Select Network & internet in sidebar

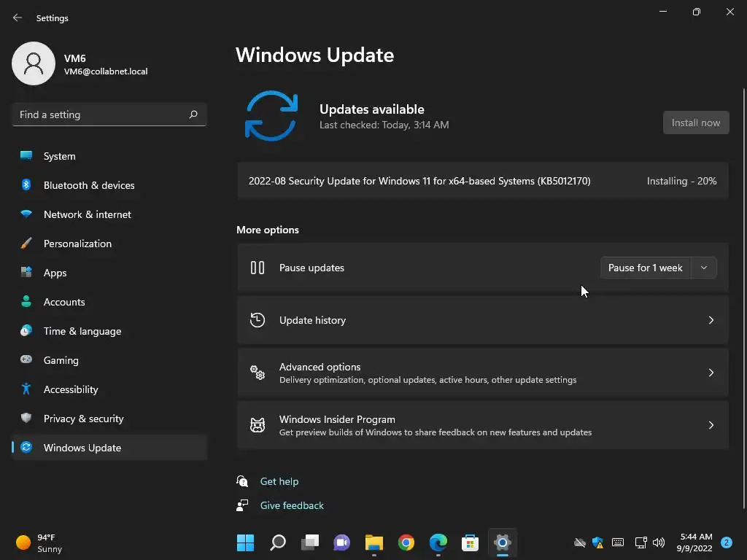(x=109, y=214)
